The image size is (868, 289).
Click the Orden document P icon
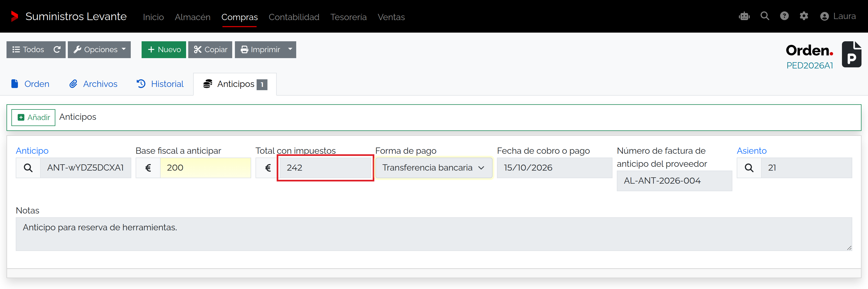point(851,54)
